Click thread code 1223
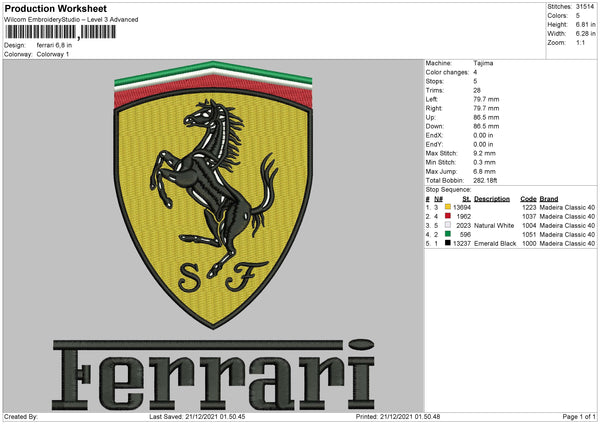This screenshot has width=600, height=424. (529, 207)
